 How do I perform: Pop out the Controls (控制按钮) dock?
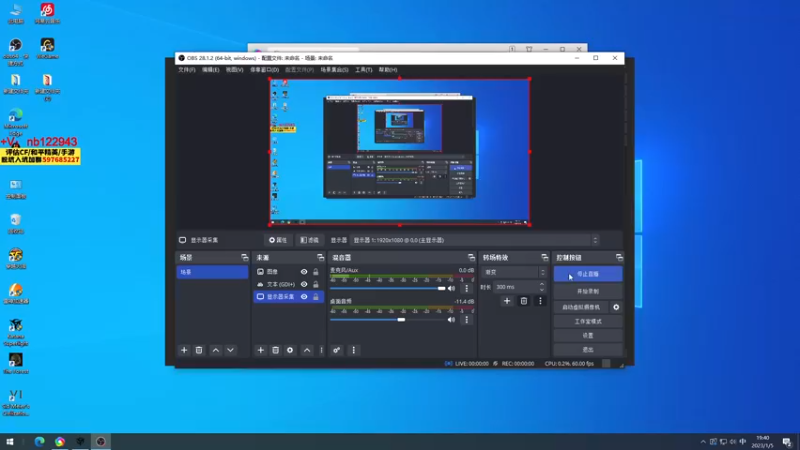[619, 258]
